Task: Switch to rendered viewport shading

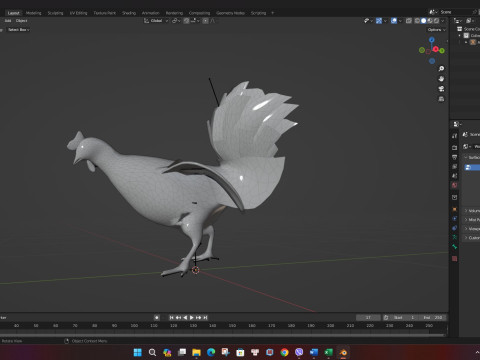Action: [436, 21]
